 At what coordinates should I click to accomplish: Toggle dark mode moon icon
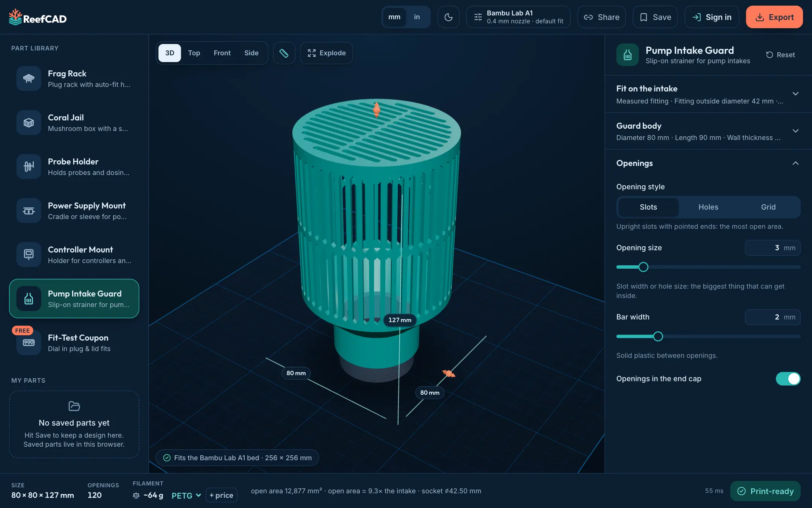point(448,17)
